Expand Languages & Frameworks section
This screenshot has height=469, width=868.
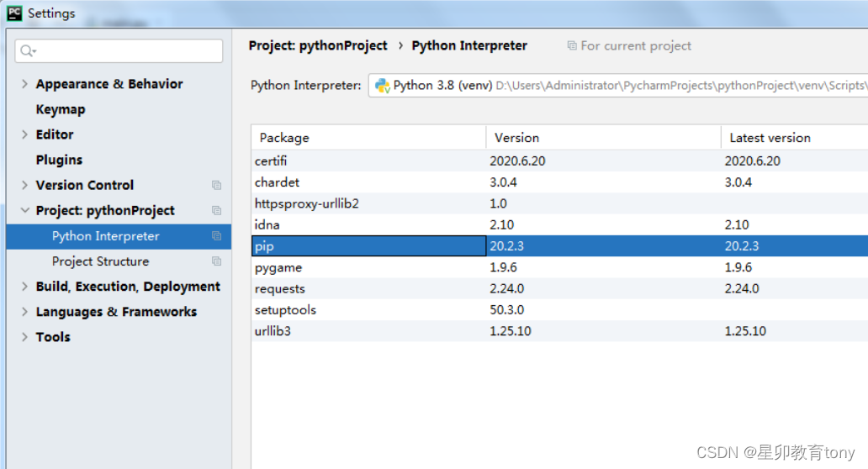pos(24,312)
